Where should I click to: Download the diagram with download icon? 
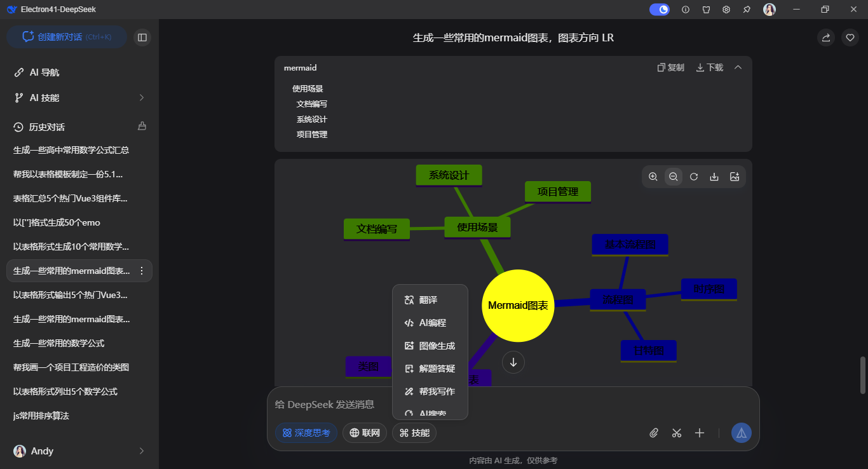[714, 177]
